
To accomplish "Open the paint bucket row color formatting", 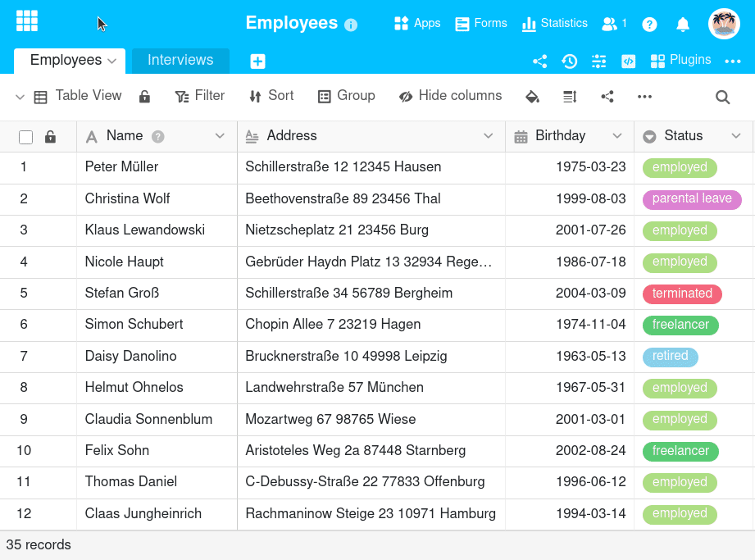I will (532, 97).
